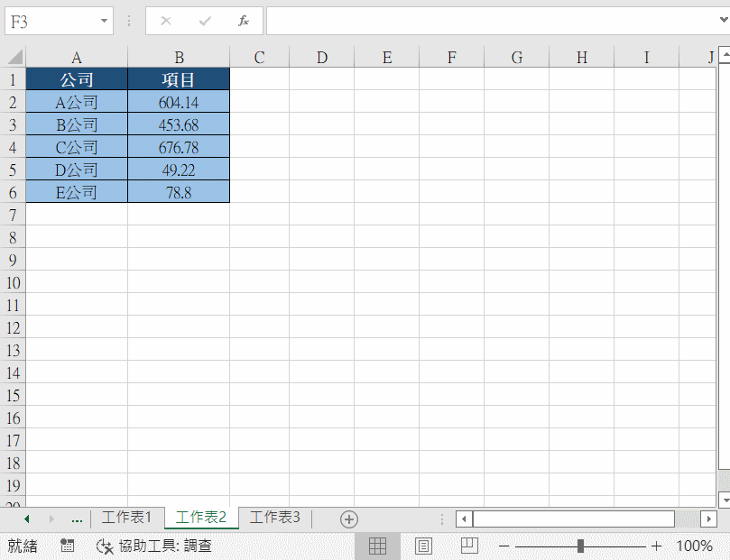Click the 100% zoom level button

click(x=694, y=546)
